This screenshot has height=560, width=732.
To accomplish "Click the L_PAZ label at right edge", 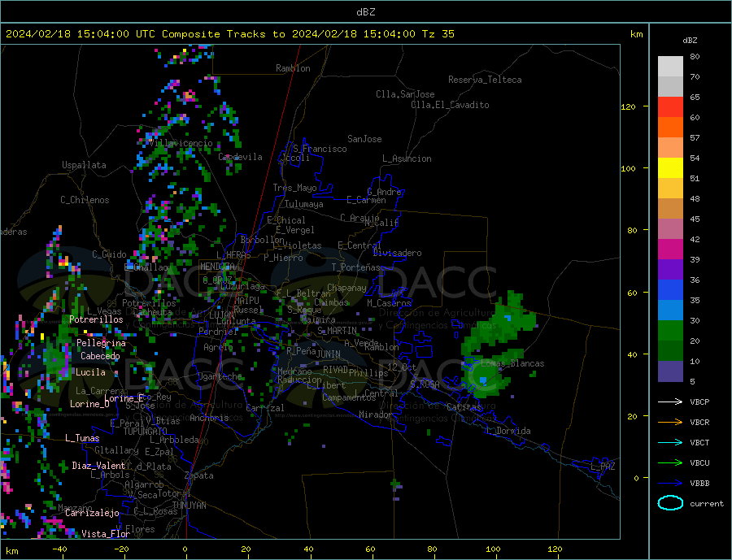I will point(603,467).
